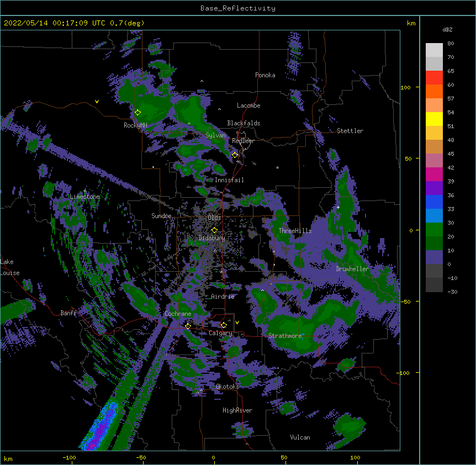Screen dimensions: 476x465
Task: Click the yellow marker above Didsbury
Action: tap(214, 230)
